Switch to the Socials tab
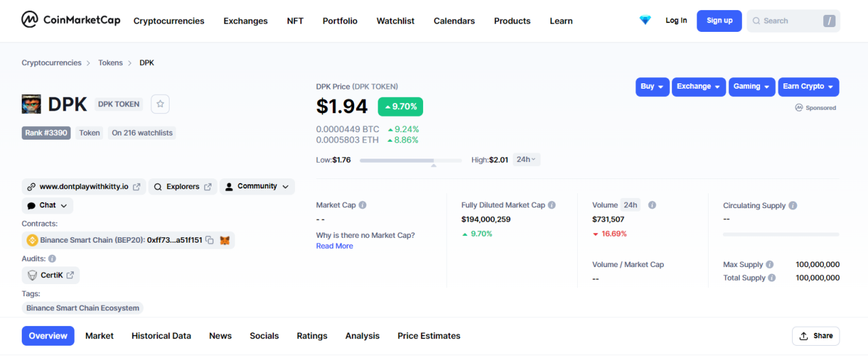The width and height of the screenshot is (868, 360). tap(264, 336)
